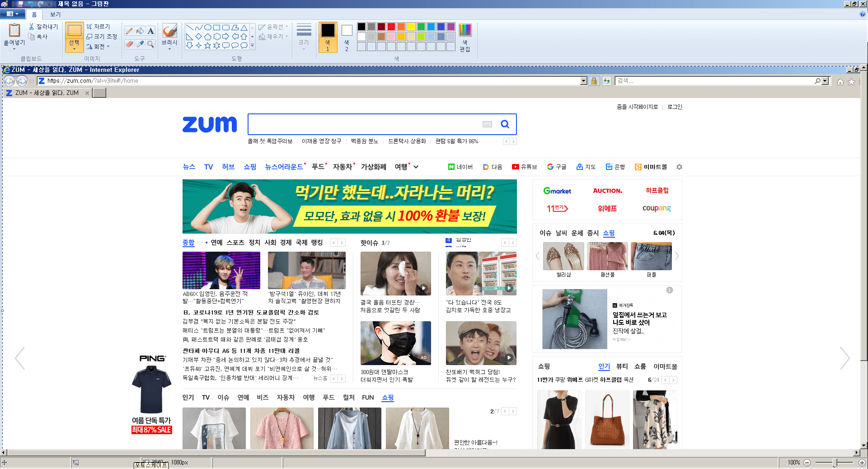Select the Eraser tool
The image size is (868, 469).
[129, 44]
